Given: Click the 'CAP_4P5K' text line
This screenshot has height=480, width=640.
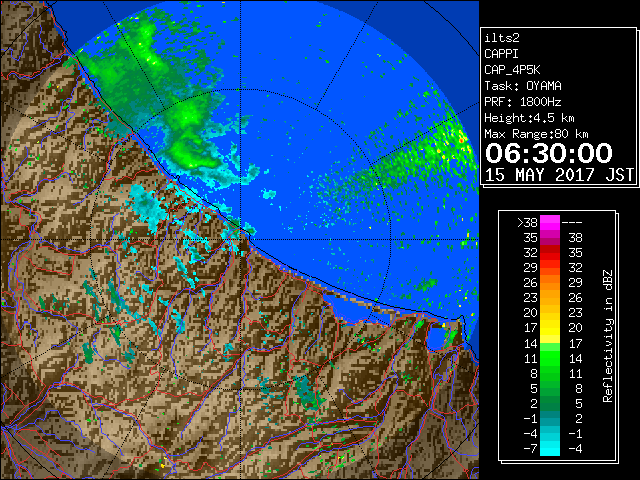Looking at the screenshot, I should tap(512, 70).
